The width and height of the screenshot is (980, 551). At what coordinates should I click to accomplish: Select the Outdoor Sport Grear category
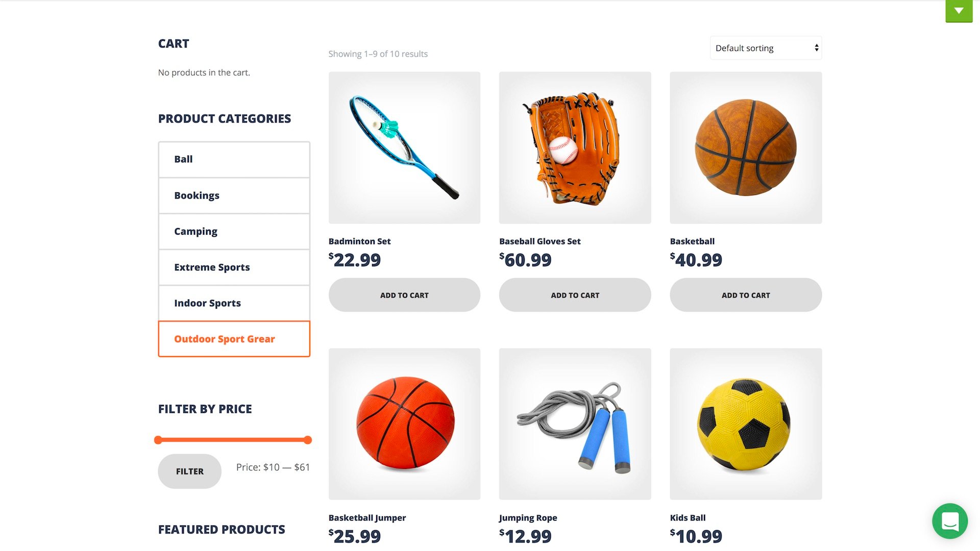click(234, 339)
